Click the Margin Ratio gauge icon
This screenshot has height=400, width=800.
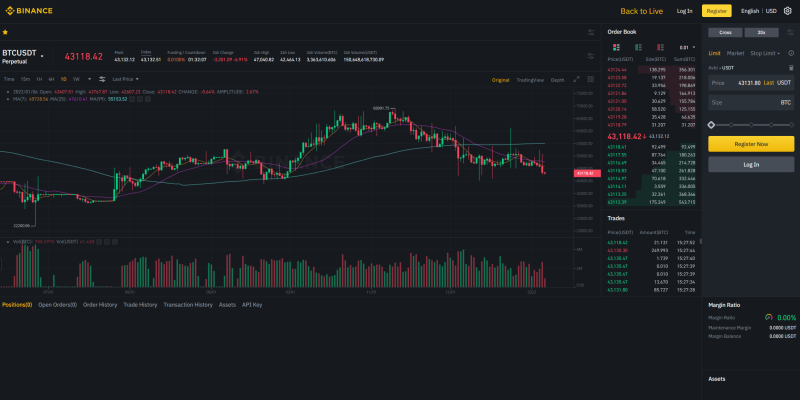click(x=769, y=317)
